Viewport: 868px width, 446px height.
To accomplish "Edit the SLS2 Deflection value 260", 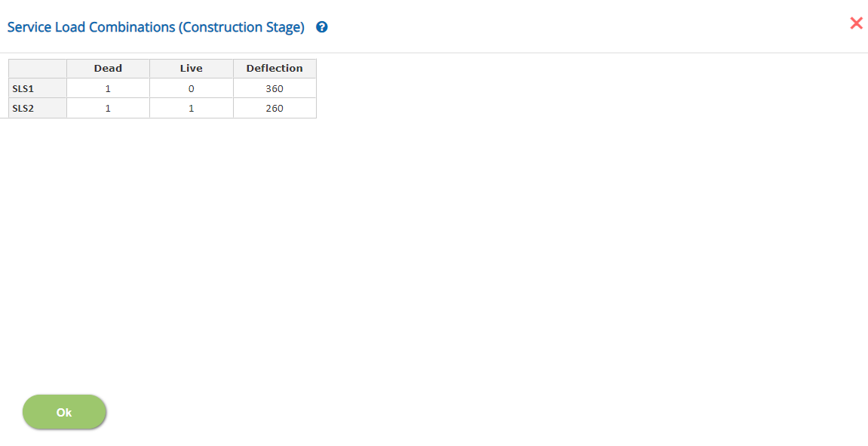I will point(275,108).
